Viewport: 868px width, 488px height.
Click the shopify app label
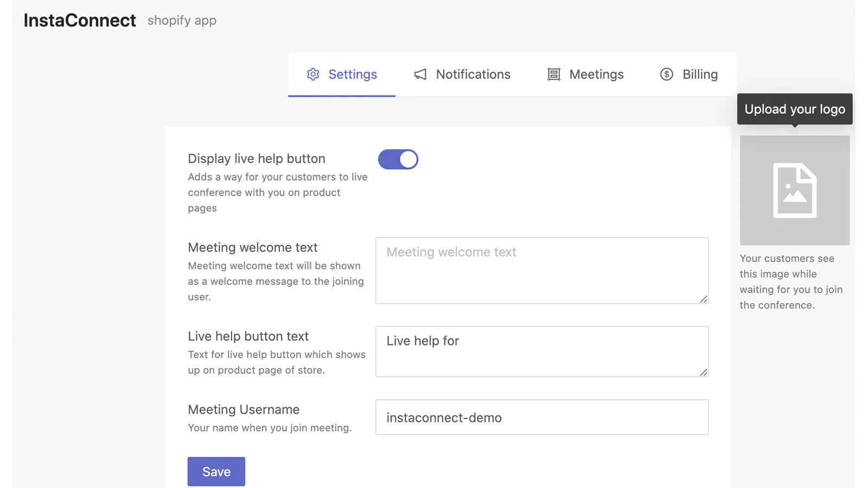[x=181, y=21]
